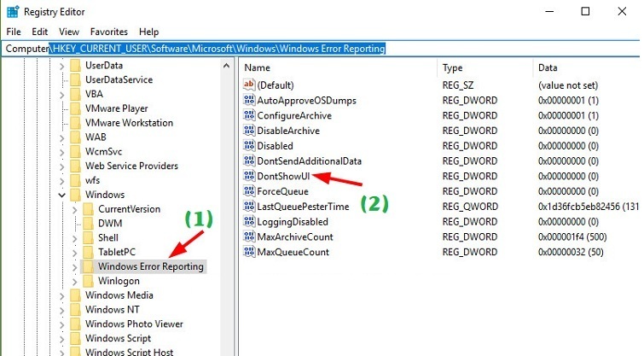
Task: Select the MaxArchiveCount DWORD icon
Action: tap(249, 236)
